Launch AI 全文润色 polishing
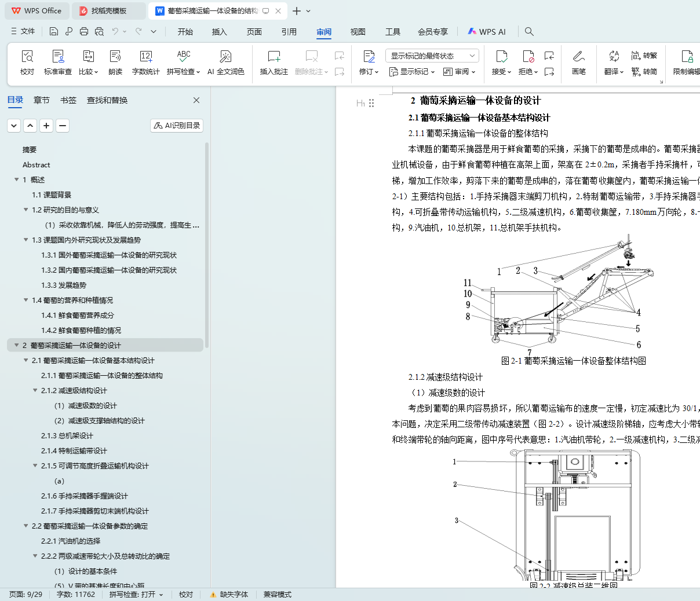700x601 pixels. click(x=226, y=63)
